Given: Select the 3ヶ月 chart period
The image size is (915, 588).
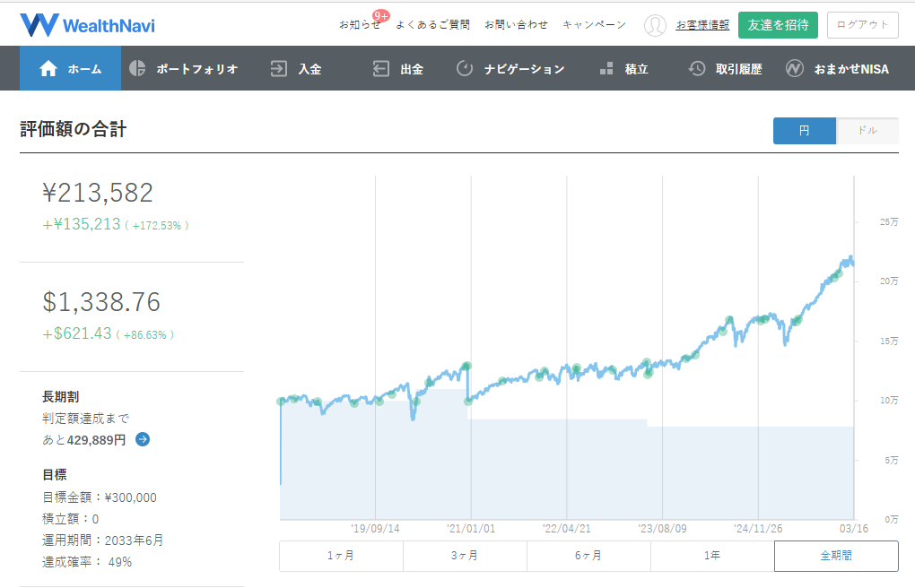Looking at the screenshot, I should (465, 556).
